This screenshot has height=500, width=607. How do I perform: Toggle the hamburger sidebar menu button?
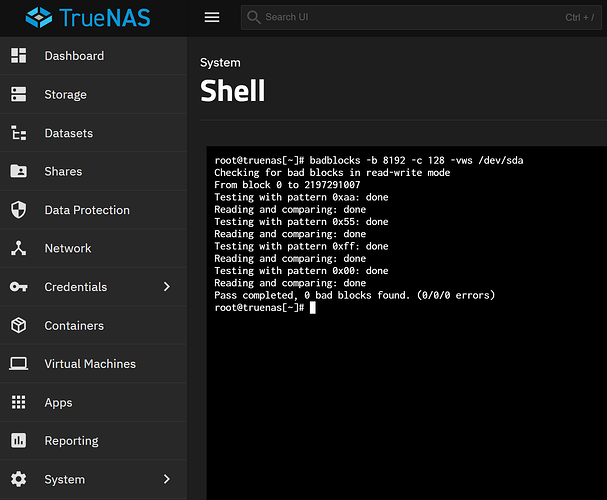pos(212,17)
